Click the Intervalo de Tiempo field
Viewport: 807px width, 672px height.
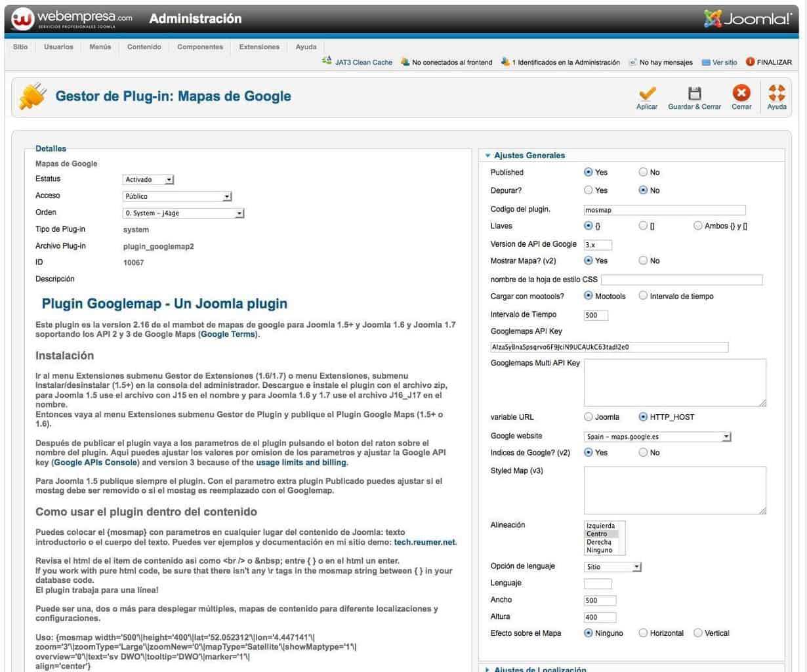point(596,315)
